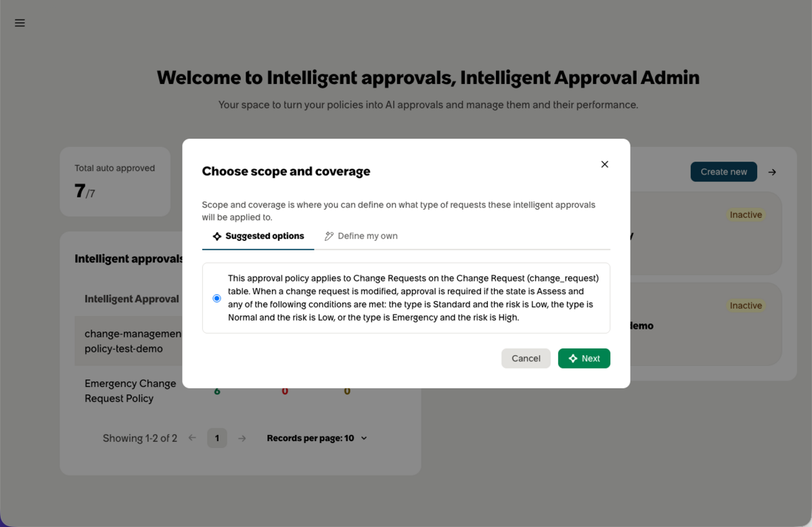
Task: Click the lower Inactive status badge
Action: [746, 306]
